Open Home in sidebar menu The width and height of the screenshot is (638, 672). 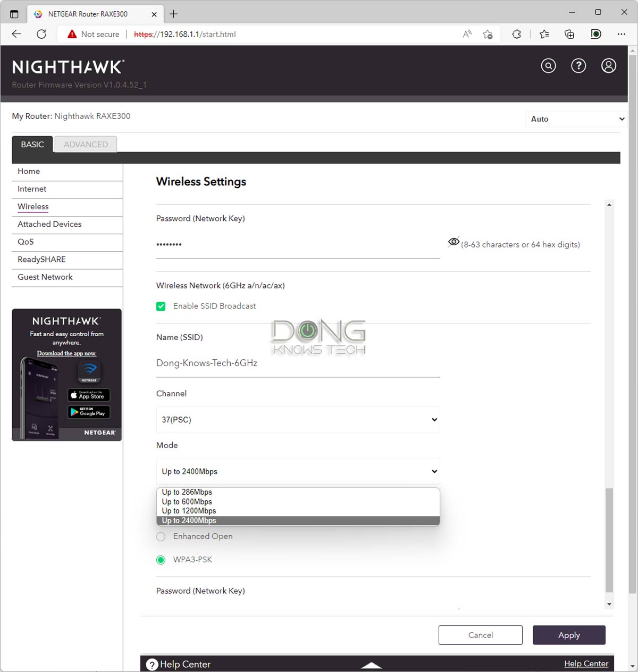pyautogui.click(x=68, y=171)
